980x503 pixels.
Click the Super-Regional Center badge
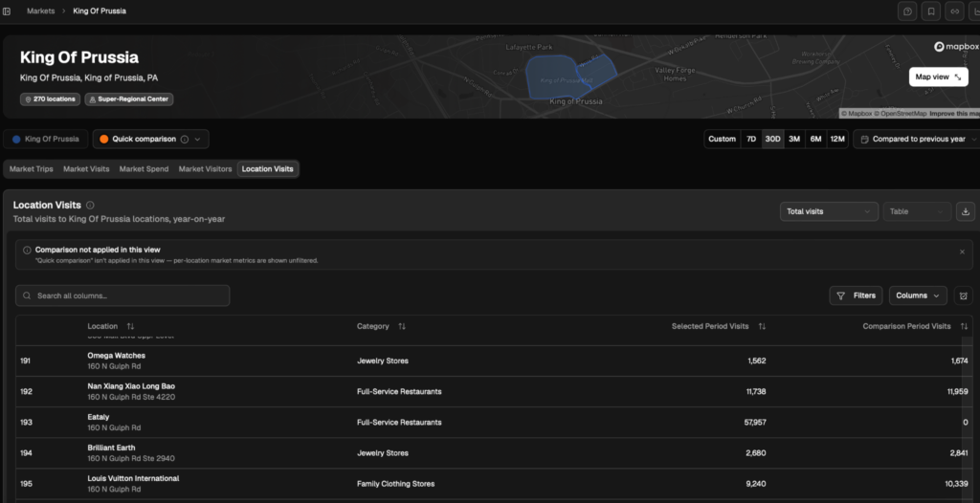point(129,99)
